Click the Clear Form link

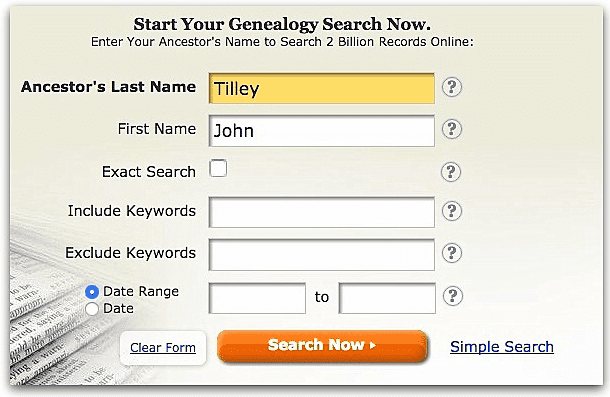point(163,348)
